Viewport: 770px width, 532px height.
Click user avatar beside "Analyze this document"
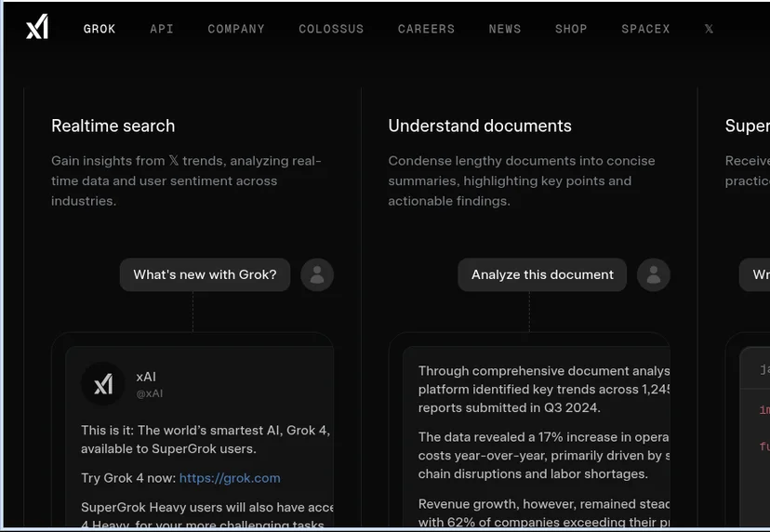654,274
